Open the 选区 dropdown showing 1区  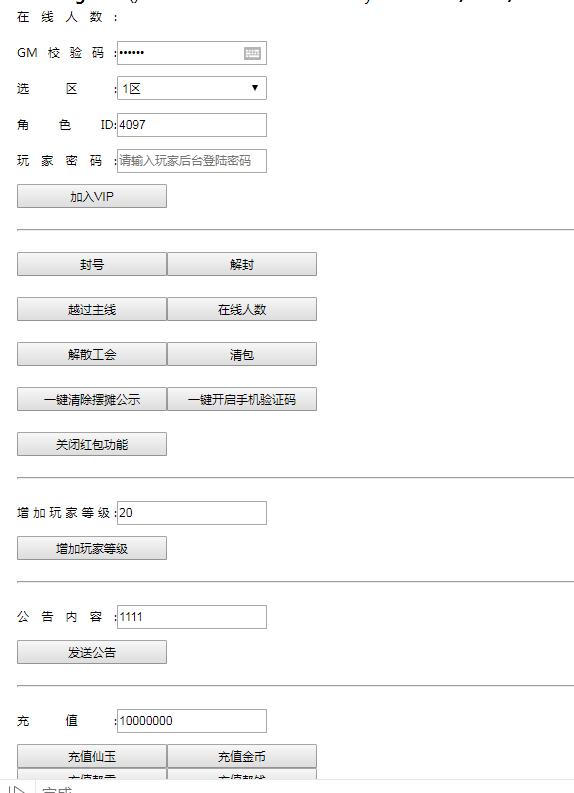point(192,88)
